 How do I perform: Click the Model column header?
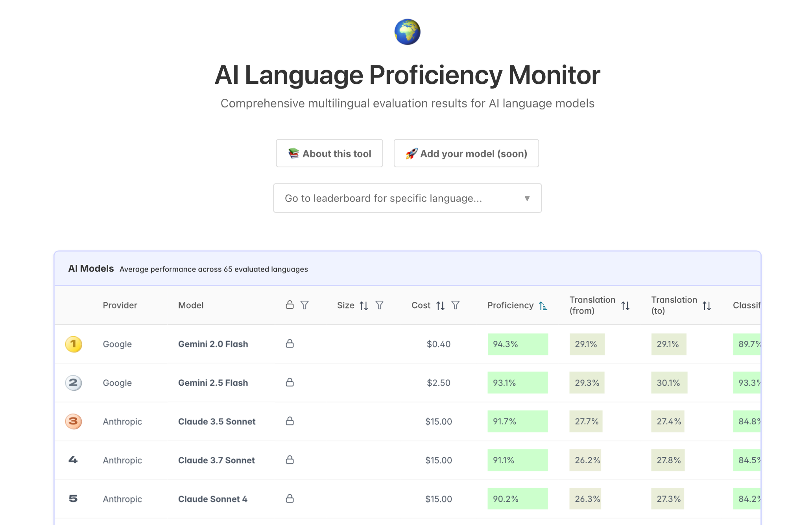coord(191,305)
